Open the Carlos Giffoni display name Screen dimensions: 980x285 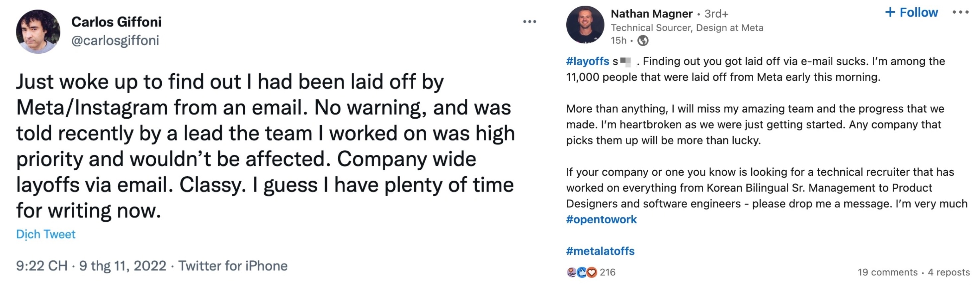tap(117, 22)
